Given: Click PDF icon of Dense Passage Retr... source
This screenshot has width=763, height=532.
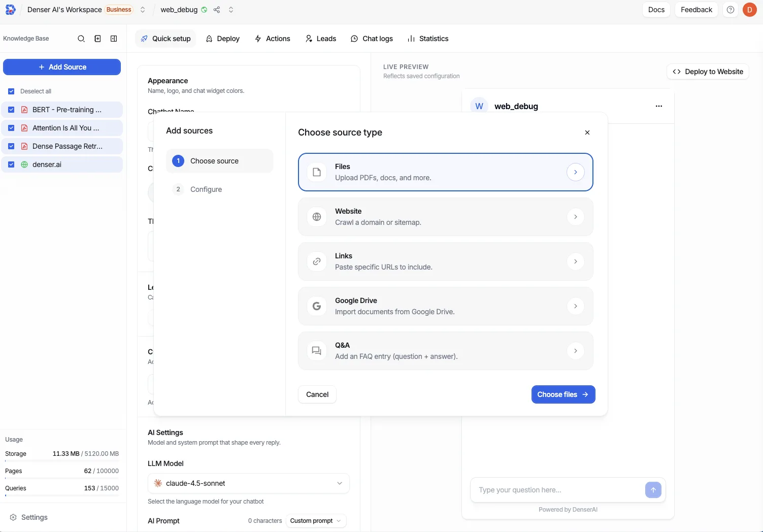Looking at the screenshot, I should [x=24, y=146].
